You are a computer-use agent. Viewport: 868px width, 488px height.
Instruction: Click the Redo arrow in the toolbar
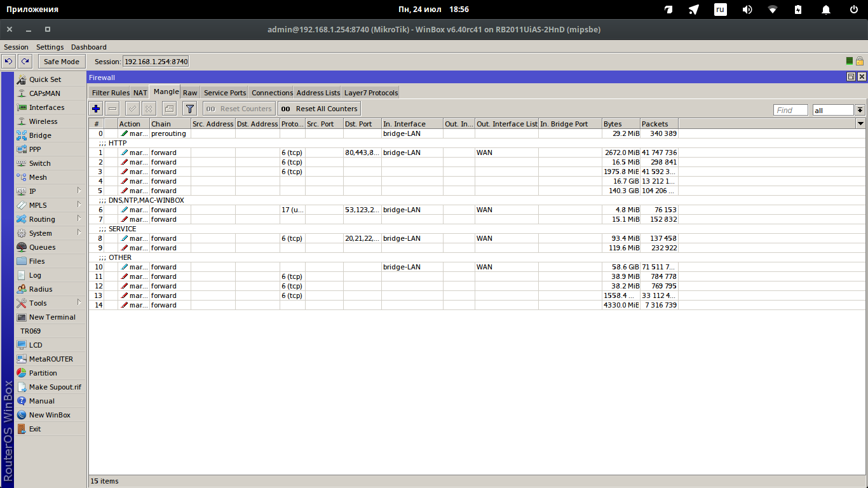(x=25, y=62)
